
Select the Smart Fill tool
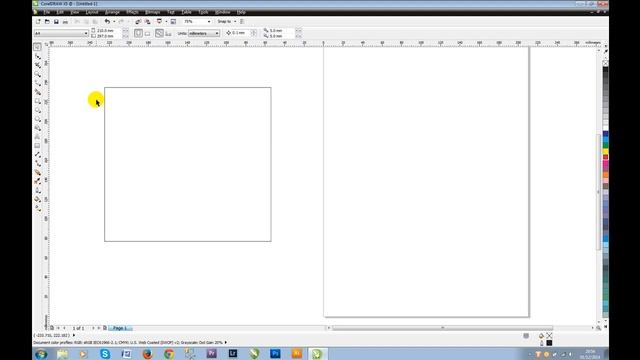click(x=38, y=92)
